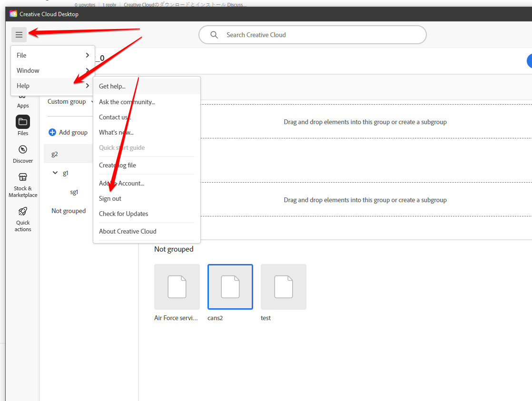This screenshot has width=532, height=401.
Task: Select the cans2 file thumbnail
Action: (230, 286)
